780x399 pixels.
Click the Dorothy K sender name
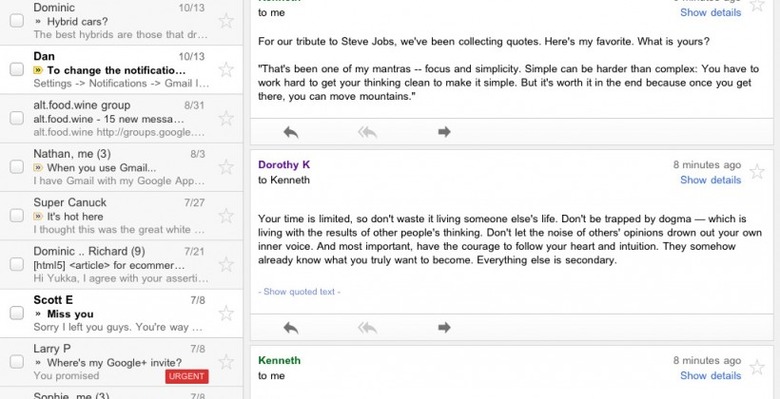(284, 165)
